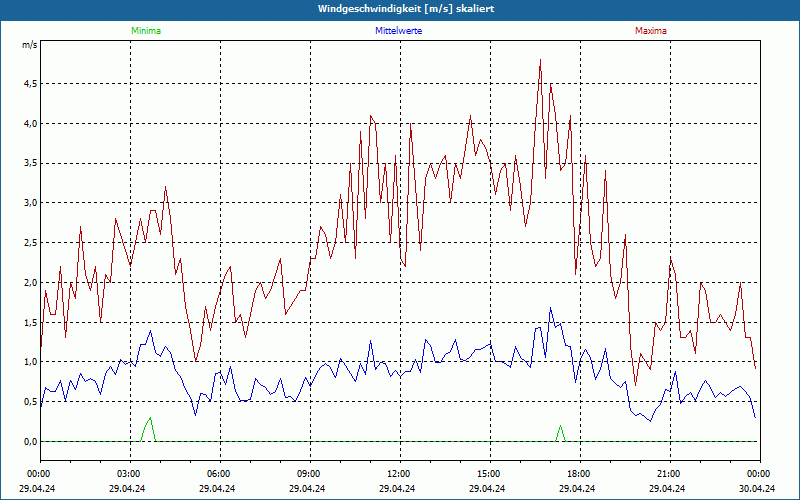Click the 0,5 y-axis value

pyautogui.click(x=31, y=402)
